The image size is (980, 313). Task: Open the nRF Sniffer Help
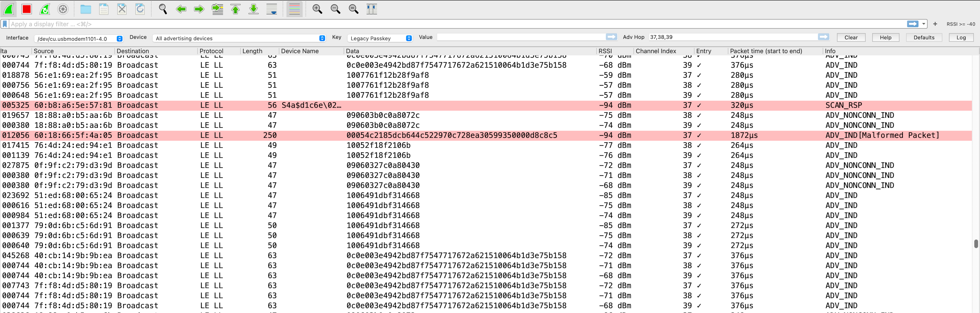click(885, 37)
